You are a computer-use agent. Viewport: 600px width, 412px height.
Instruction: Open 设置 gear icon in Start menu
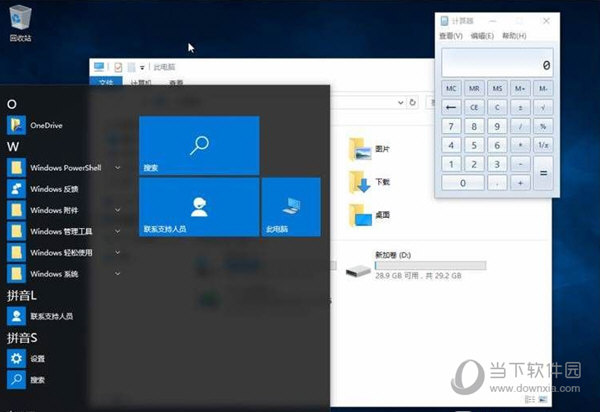click(16, 358)
